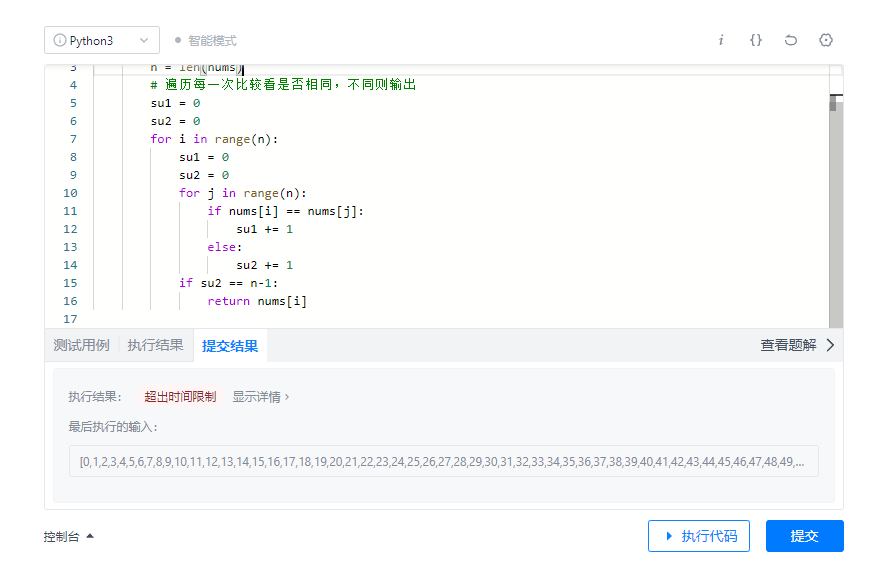Click the curly braces format code icon

(756, 40)
